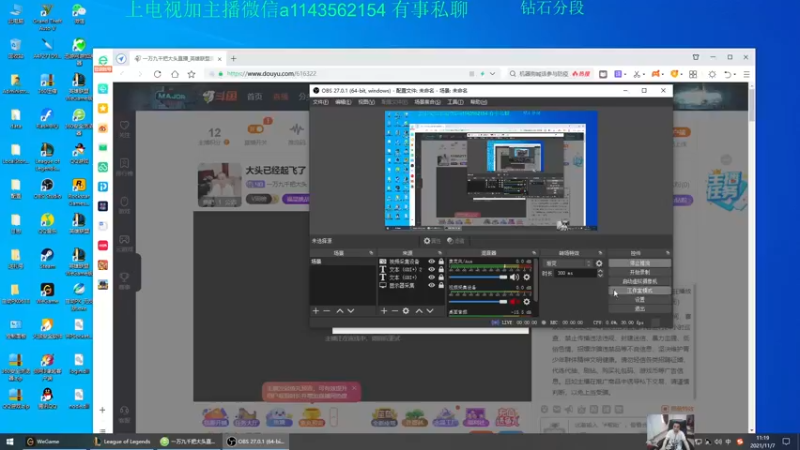
Task: Toggle visibility of Text (GDI+) 2 source
Action: pyautogui.click(x=432, y=269)
